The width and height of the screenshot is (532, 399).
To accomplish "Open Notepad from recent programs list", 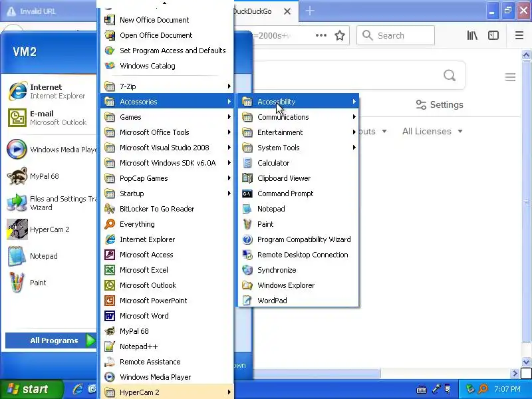I will pyautogui.click(x=51, y=256).
